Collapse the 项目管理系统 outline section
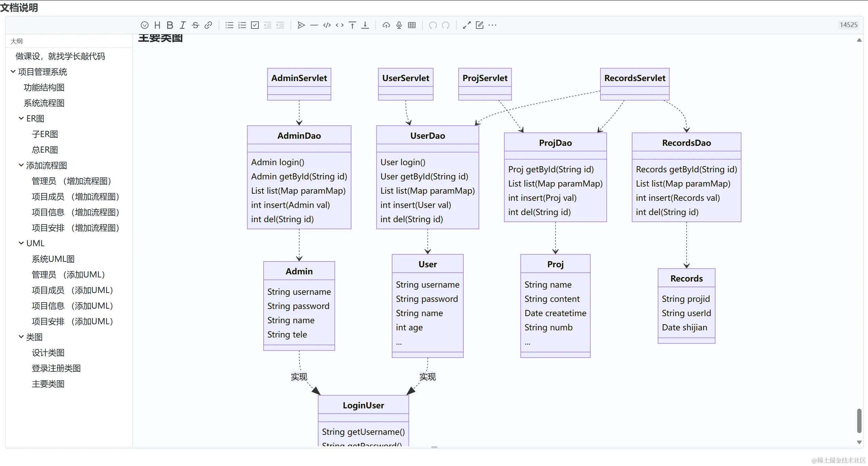This screenshot has width=868, height=466. click(x=13, y=72)
